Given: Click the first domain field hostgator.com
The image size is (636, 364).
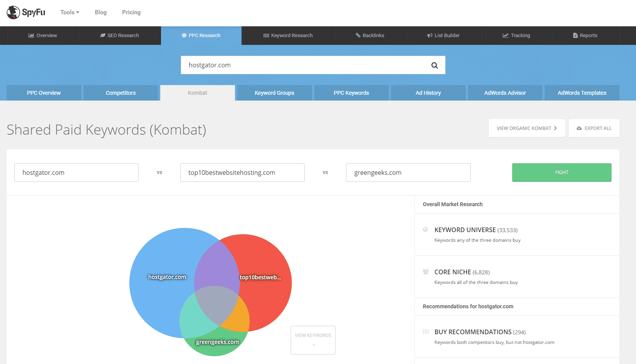Looking at the screenshot, I should click(76, 173).
